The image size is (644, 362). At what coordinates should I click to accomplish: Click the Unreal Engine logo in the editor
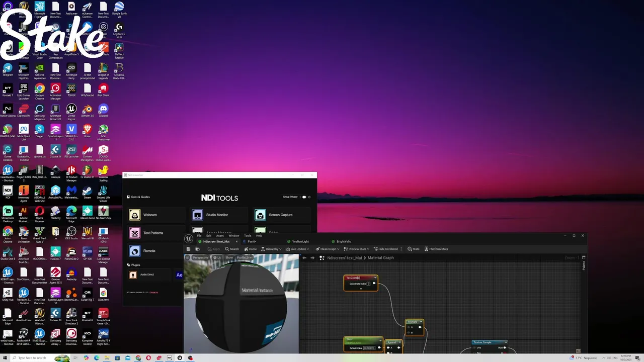pyautogui.click(x=188, y=239)
